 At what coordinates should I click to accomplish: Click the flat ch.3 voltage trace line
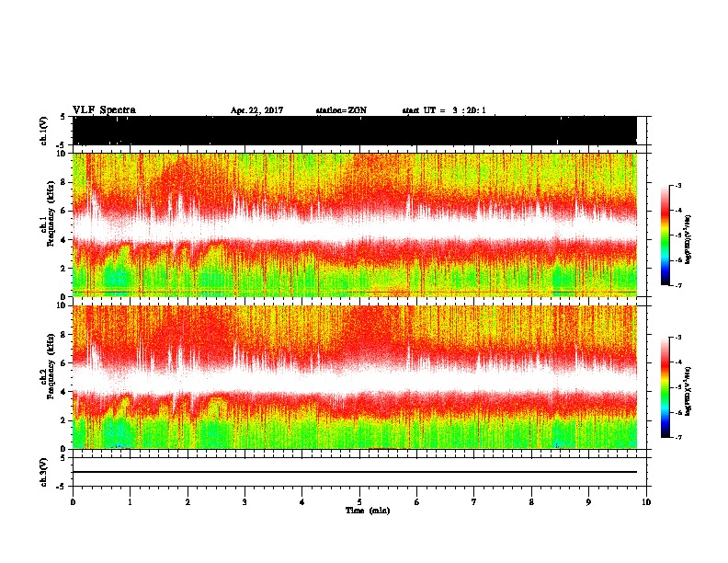pos(355,472)
